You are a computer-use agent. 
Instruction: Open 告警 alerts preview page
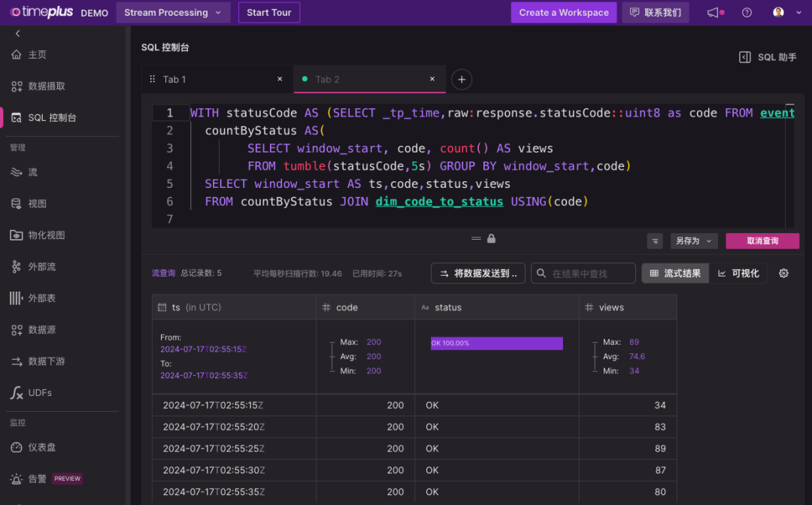pos(46,479)
